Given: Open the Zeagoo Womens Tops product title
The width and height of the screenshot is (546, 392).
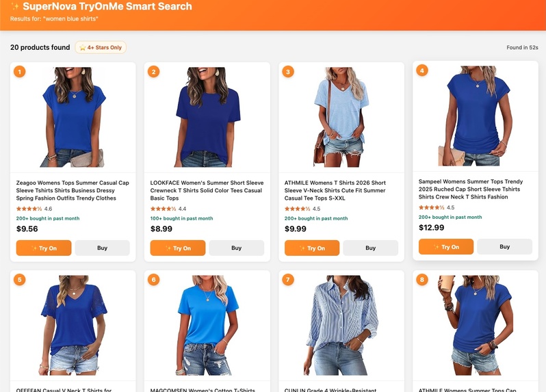Looking at the screenshot, I should [x=73, y=190].
